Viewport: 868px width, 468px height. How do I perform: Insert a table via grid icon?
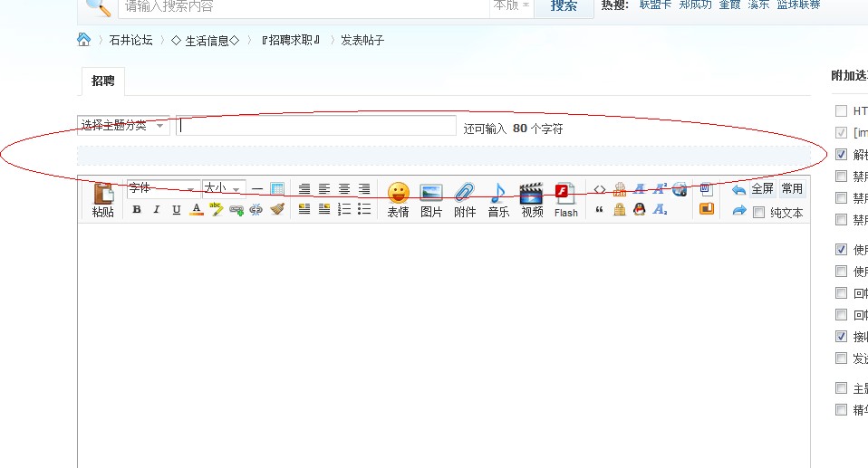tap(276, 188)
